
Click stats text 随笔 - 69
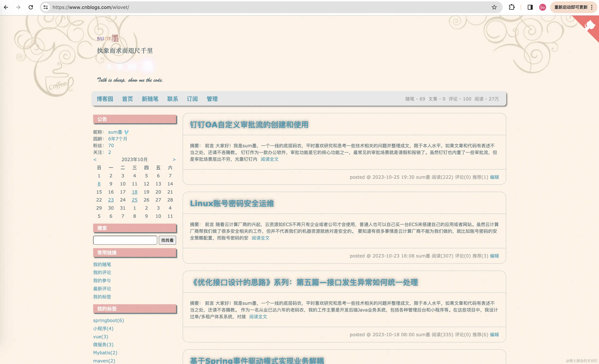(415, 99)
